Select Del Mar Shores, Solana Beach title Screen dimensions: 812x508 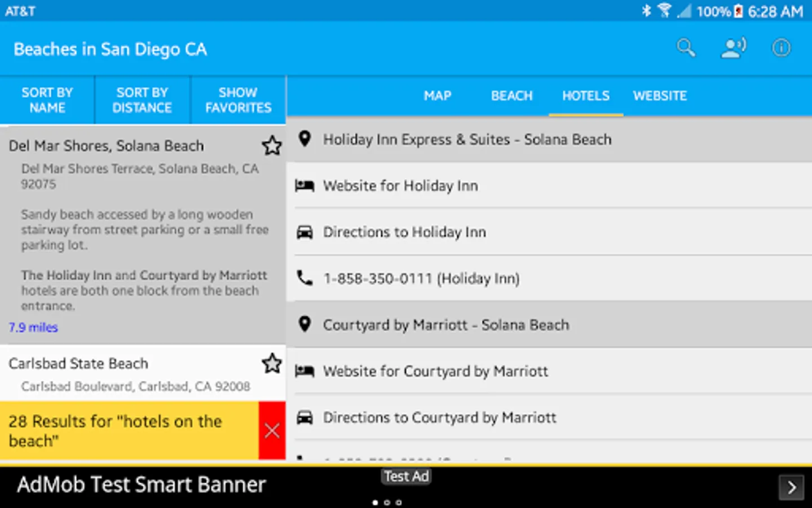click(106, 146)
